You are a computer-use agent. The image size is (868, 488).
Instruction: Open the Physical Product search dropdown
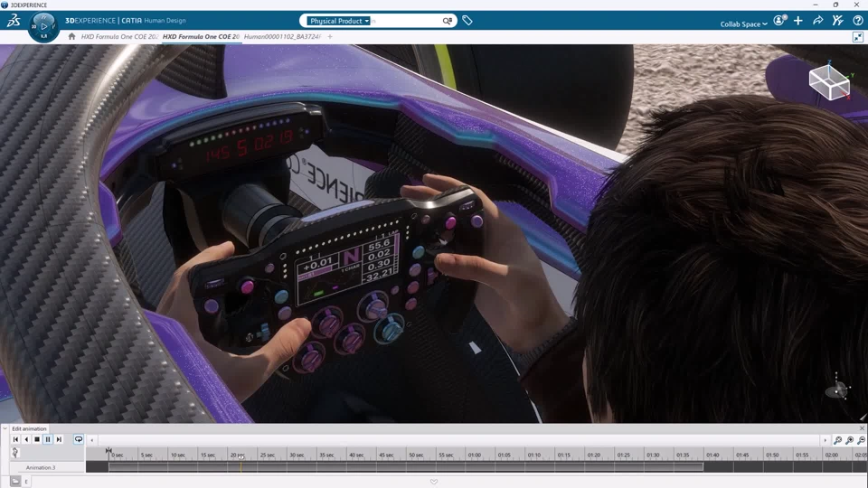pos(339,21)
